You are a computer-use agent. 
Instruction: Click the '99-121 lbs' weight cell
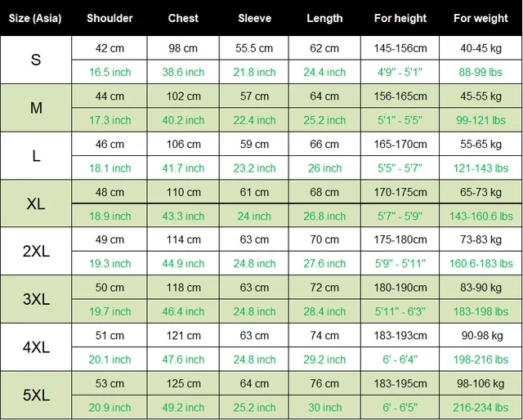[x=481, y=120]
